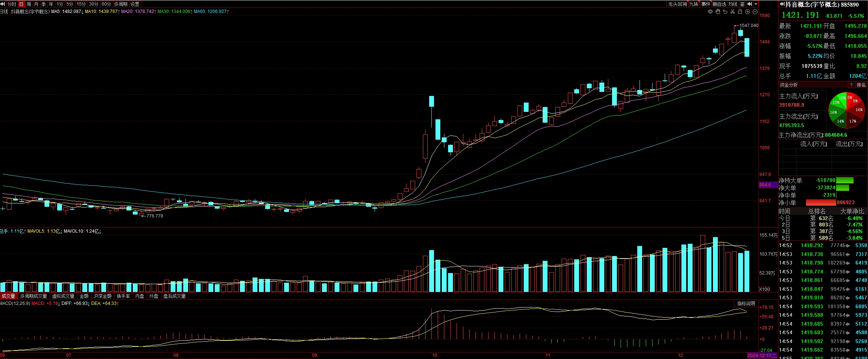This screenshot has width=868, height=359.
Task: Select the 15分 period tab
Action: (81, 4)
